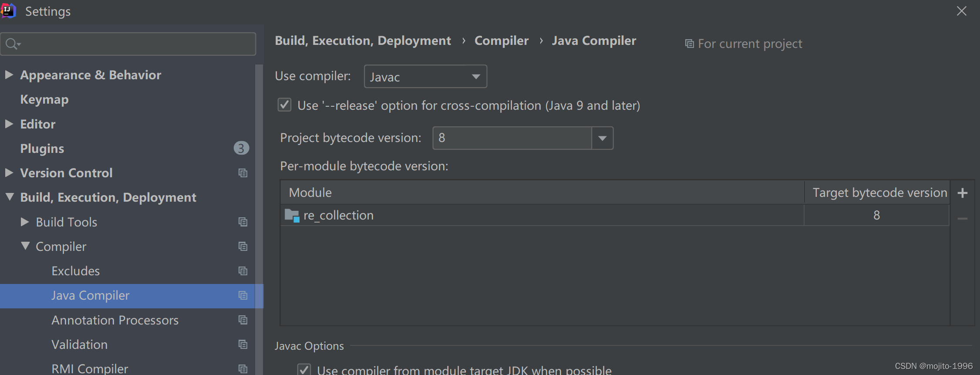Expand the Version Control tree node
The height and width of the screenshot is (375, 980).
point(9,172)
